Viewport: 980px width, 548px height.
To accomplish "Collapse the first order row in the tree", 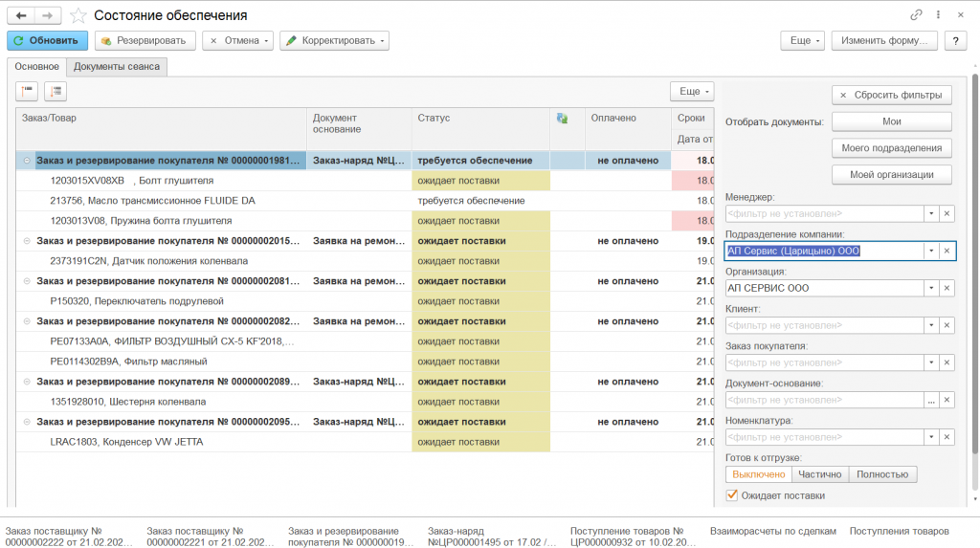I will coord(27,161).
